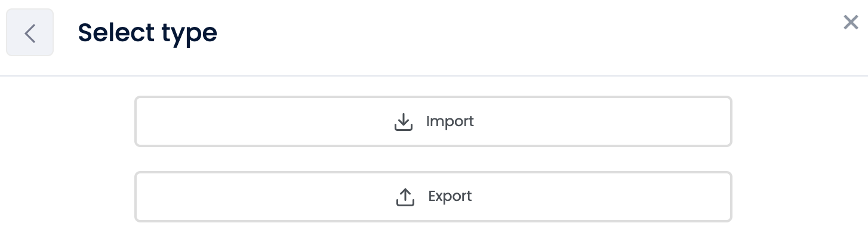Viewport: 868px width, 232px height.
Task: Choose the Import option button
Action: pos(433,121)
